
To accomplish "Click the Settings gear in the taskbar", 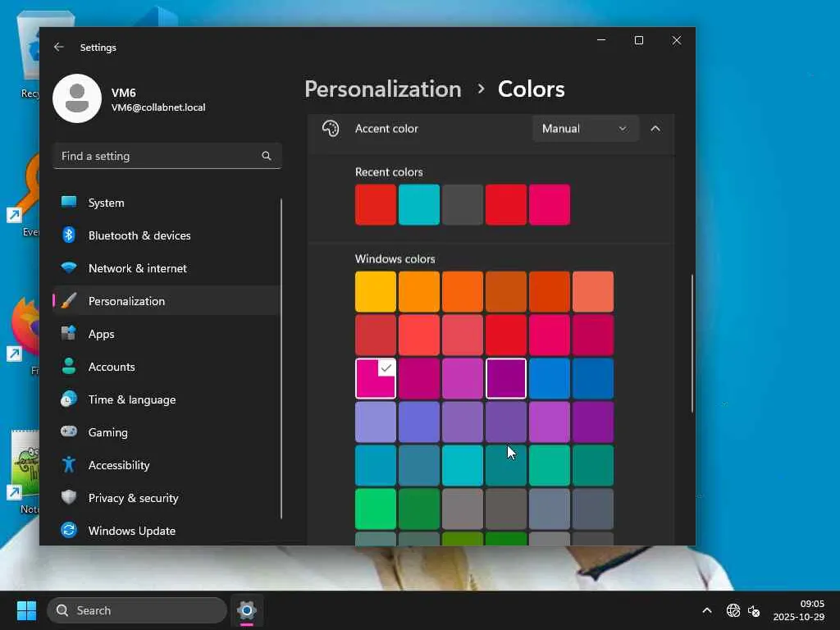I will pos(246,610).
